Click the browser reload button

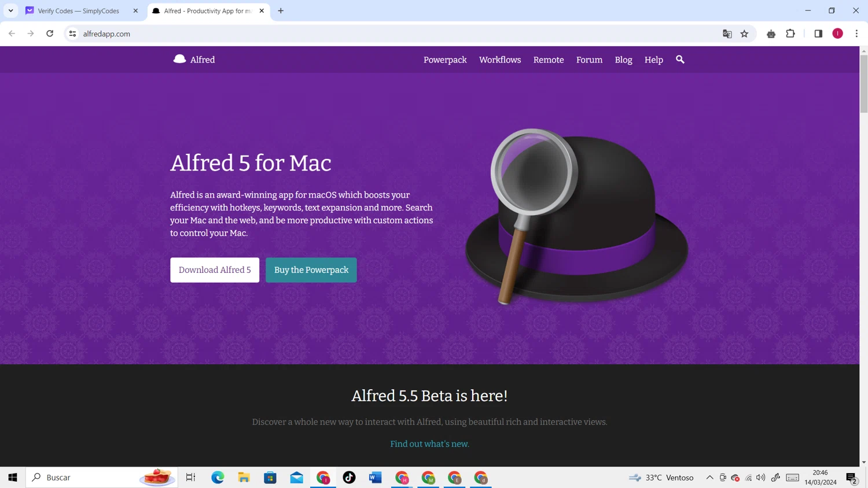(50, 34)
